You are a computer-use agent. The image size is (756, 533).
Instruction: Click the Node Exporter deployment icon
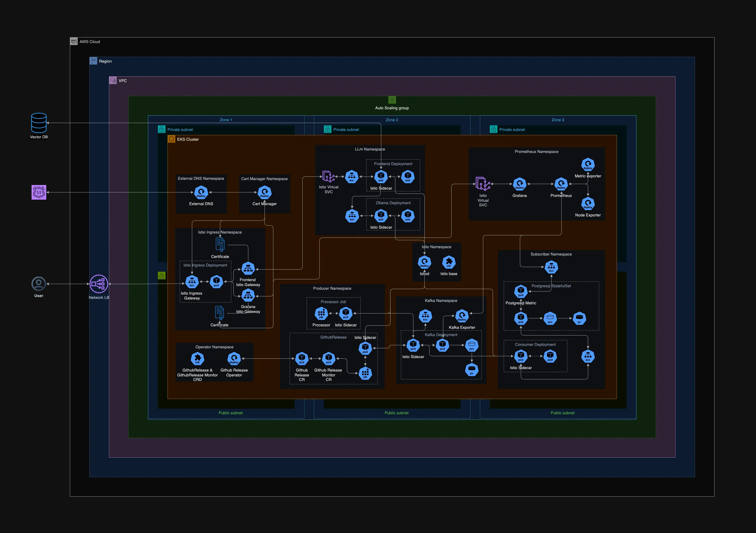point(588,204)
